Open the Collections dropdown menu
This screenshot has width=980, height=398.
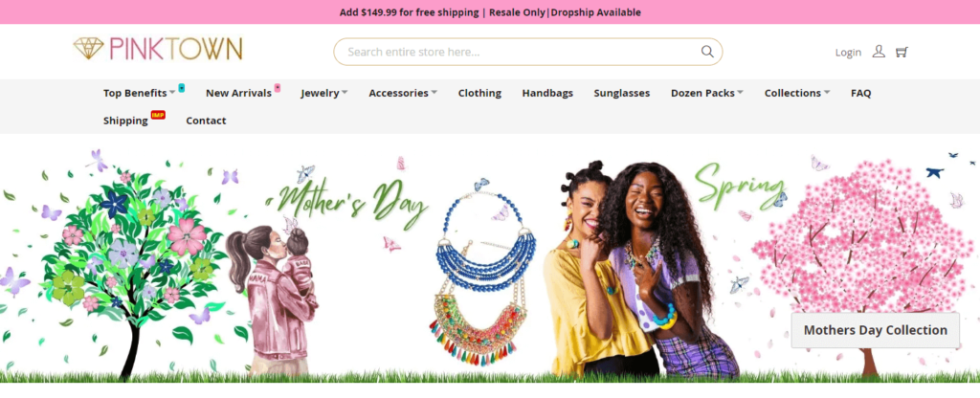tap(797, 93)
